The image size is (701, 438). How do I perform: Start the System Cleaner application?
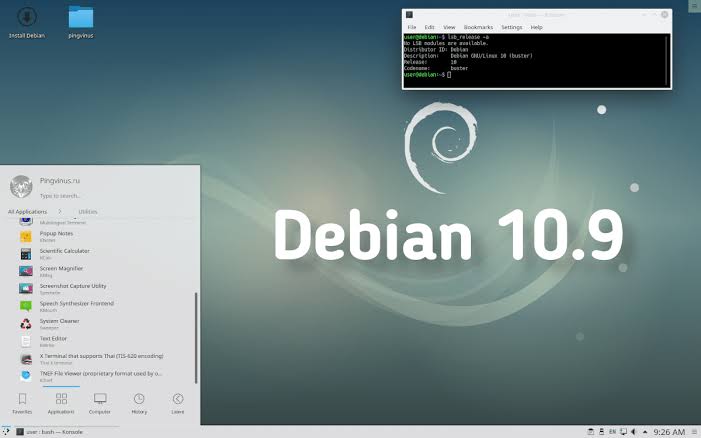click(61, 321)
